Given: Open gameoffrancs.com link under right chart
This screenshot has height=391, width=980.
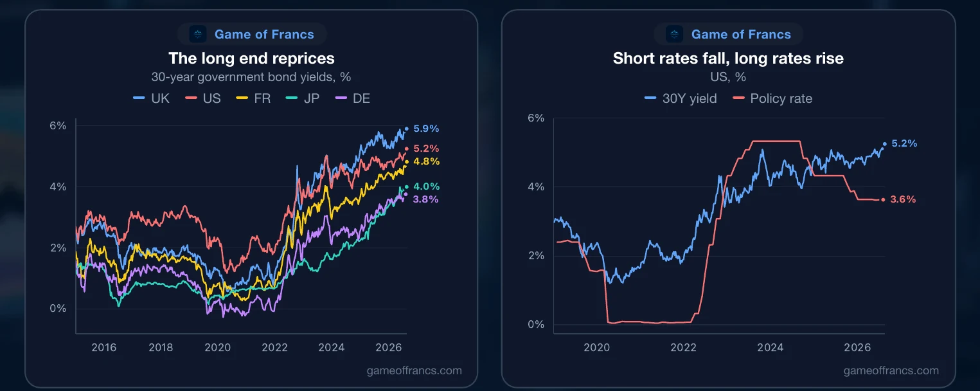Looking at the screenshot, I should 891,370.
